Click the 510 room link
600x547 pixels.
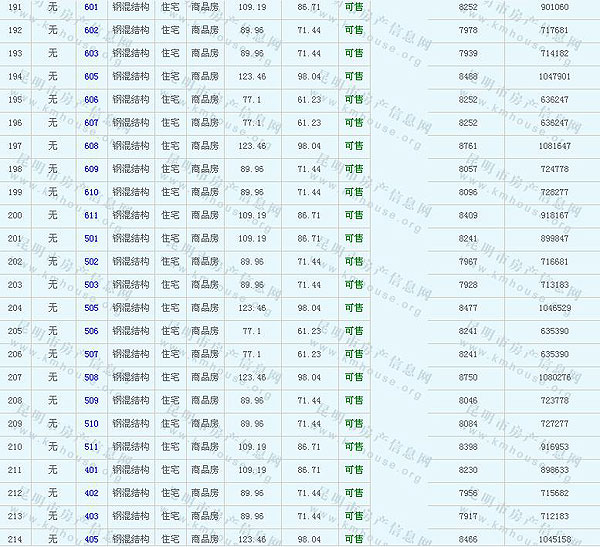91,424
